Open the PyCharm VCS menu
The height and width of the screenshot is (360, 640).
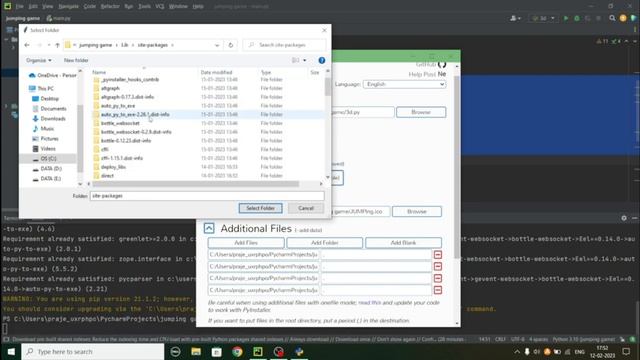pos(160,7)
